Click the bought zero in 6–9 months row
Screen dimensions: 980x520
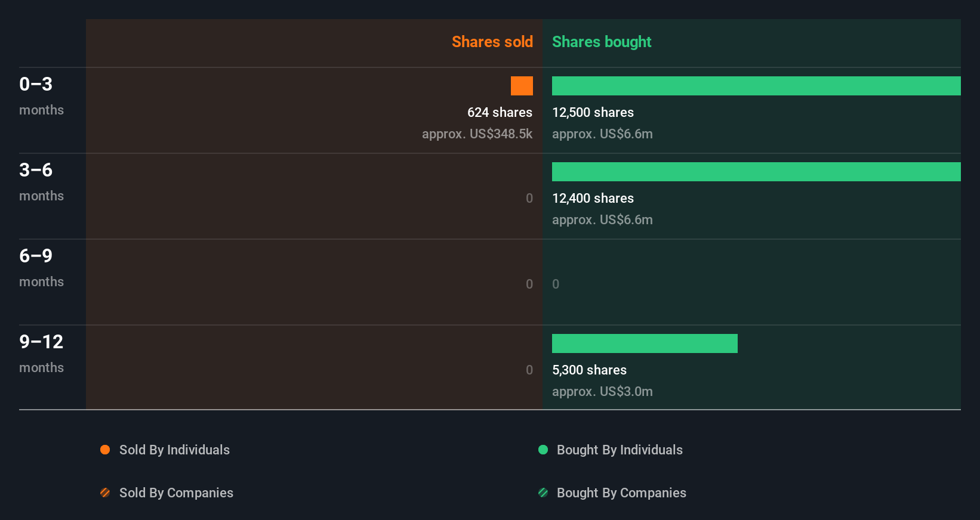point(556,284)
